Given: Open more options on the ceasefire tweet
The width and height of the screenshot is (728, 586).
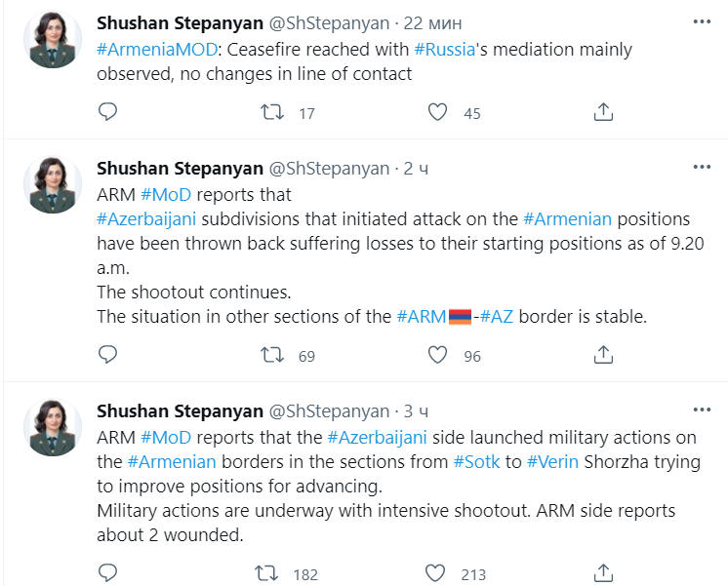Looking at the screenshot, I should (701, 21).
